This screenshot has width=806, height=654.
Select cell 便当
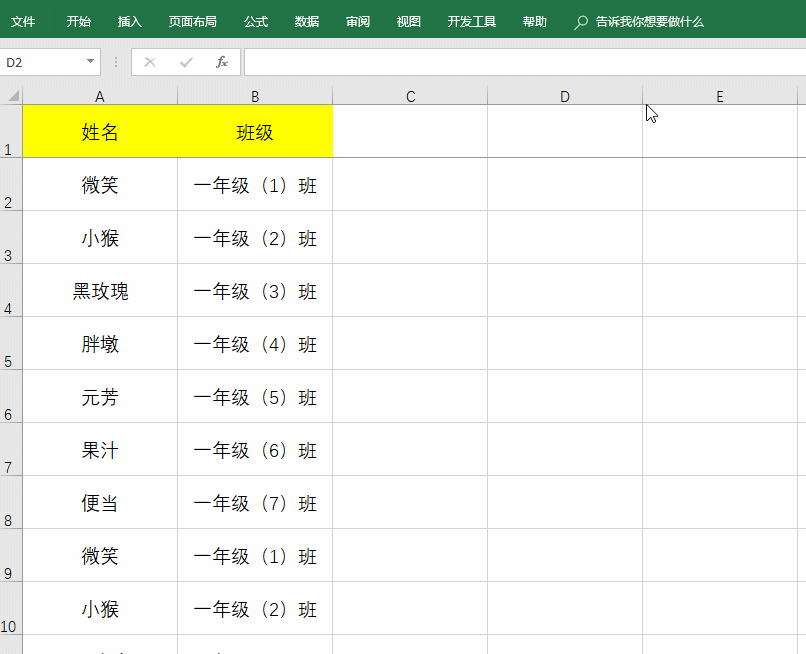point(100,502)
